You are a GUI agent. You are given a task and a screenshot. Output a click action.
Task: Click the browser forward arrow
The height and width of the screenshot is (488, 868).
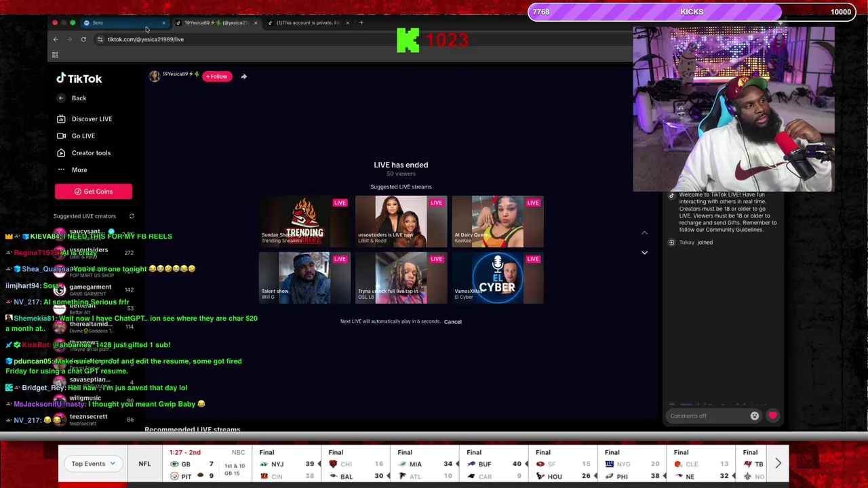pyautogui.click(x=69, y=39)
